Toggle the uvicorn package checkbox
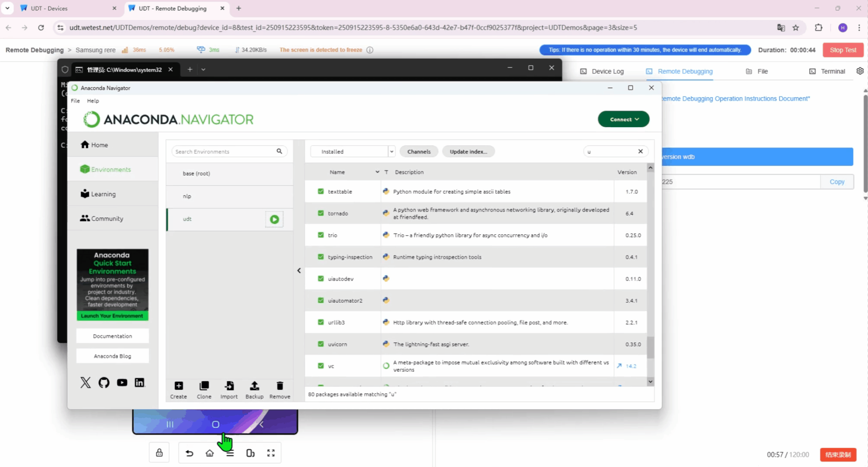868x467 pixels. point(321,344)
